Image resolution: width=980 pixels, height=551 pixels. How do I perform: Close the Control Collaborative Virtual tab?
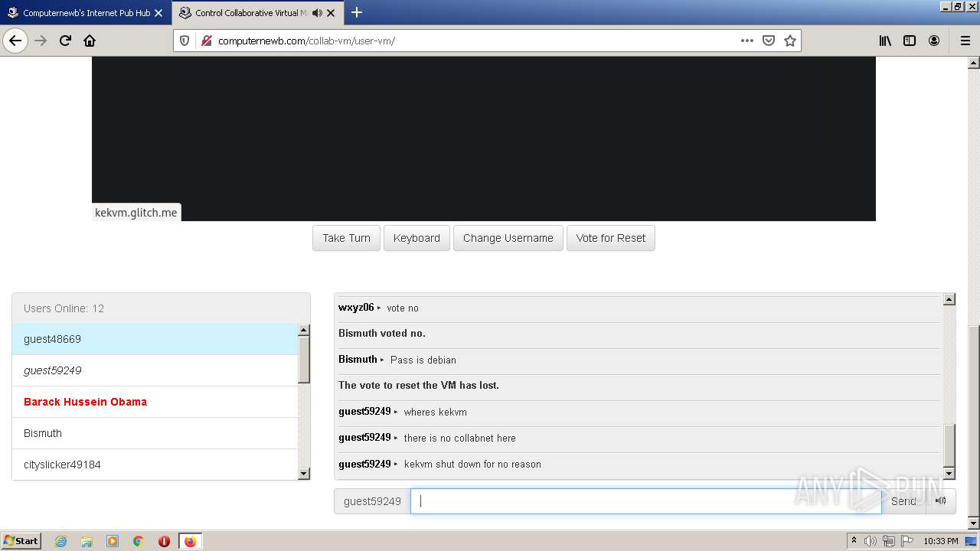click(x=331, y=13)
